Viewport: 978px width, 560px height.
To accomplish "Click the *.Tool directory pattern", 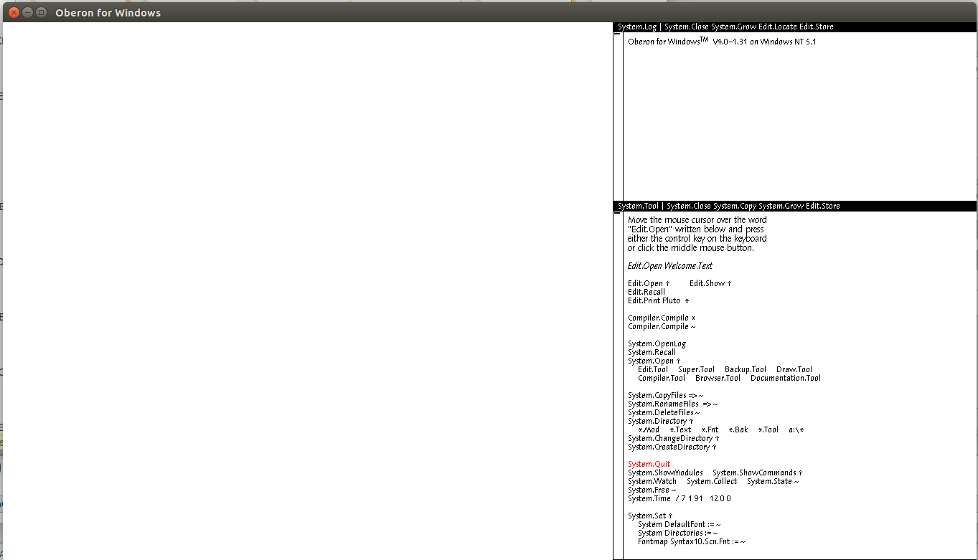I will point(768,430).
